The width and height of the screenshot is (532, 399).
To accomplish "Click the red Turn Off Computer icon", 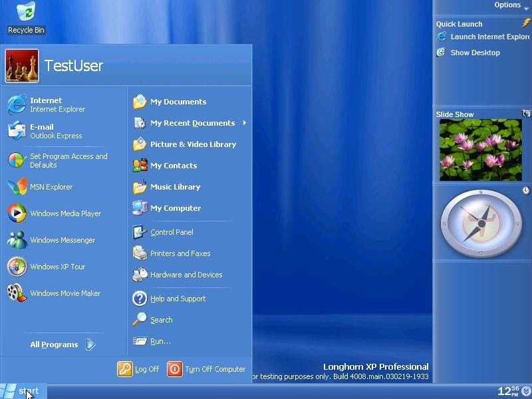I will [175, 369].
